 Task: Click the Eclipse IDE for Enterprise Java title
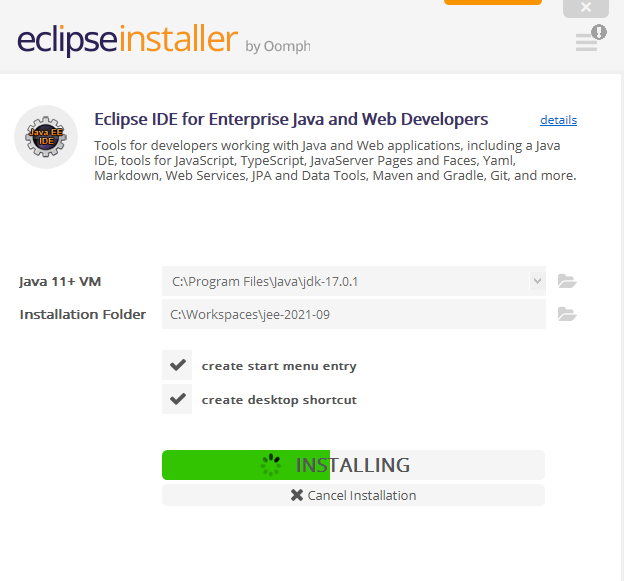291,119
